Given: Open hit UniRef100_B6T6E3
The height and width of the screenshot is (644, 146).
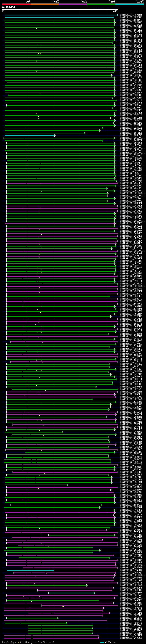Looking at the screenshot, I should (131, 133).
